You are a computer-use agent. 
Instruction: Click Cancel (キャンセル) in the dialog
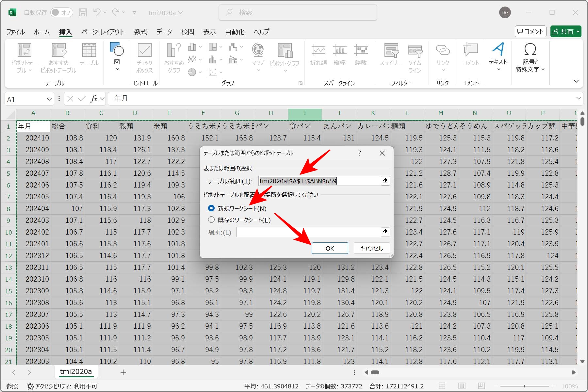click(x=372, y=248)
